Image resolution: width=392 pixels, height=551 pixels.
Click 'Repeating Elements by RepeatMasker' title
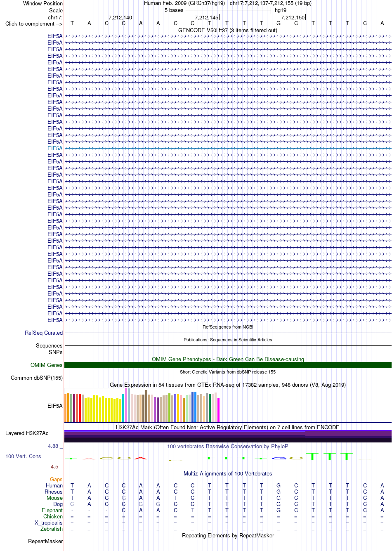click(x=228, y=535)
